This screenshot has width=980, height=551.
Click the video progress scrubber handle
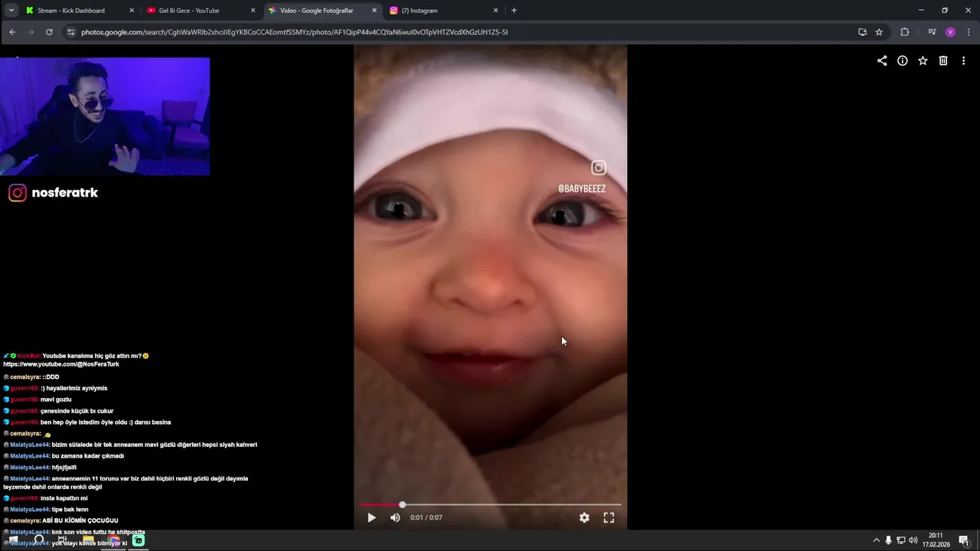point(402,505)
